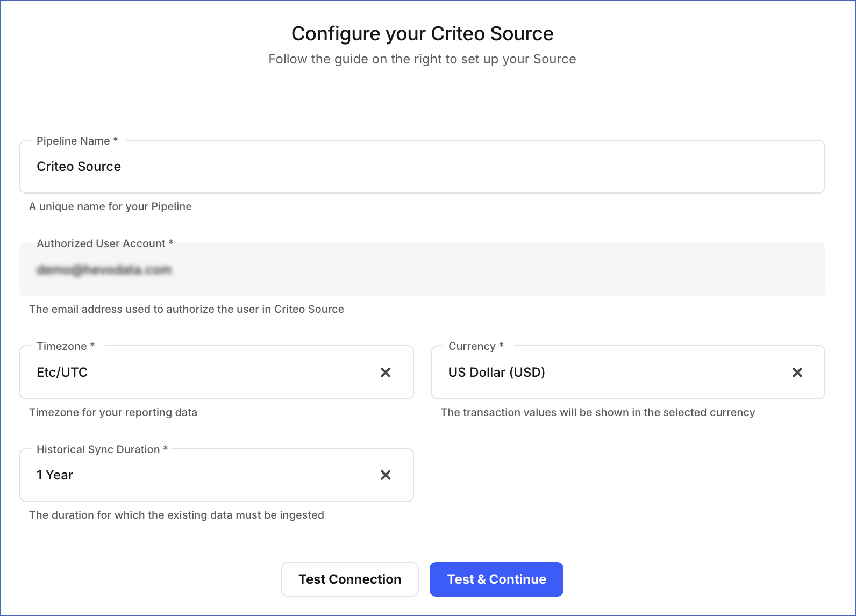Click 'The transaction values will be shown' hint
The width and height of the screenshot is (856, 616).
tap(598, 412)
